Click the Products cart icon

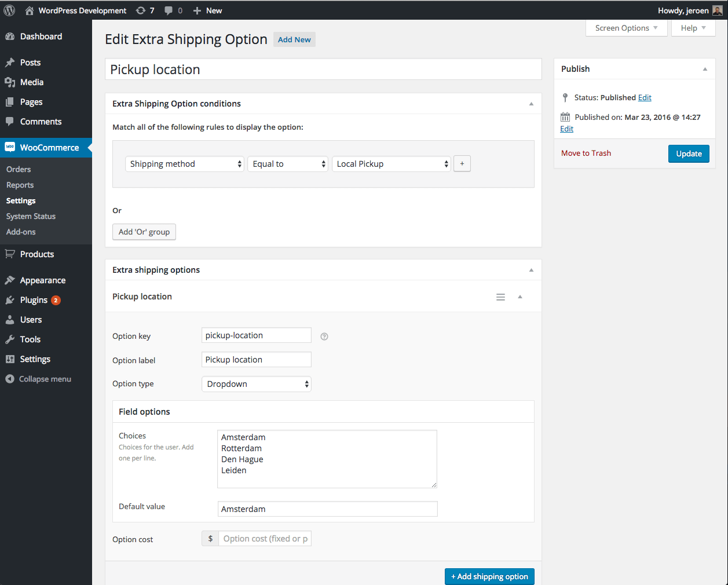[10, 254]
